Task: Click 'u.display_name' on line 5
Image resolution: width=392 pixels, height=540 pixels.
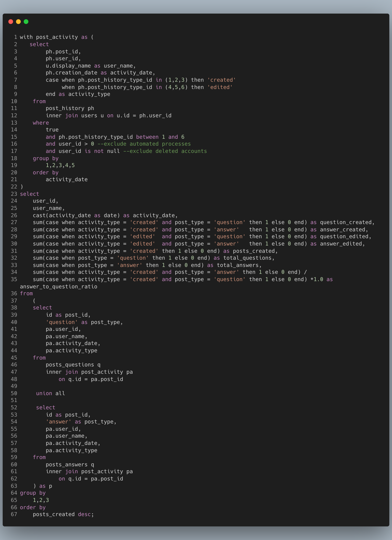Action: 68,66
